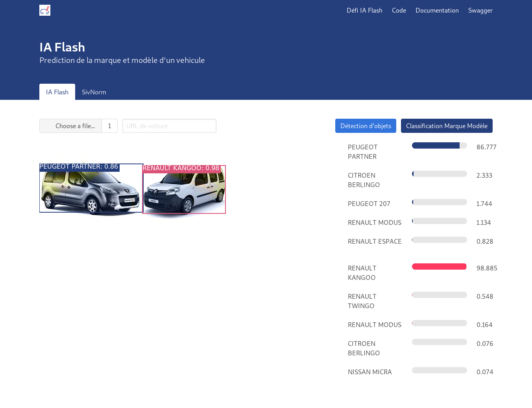Image resolution: width=532 pixels, height=408 pixels.
Task: Click the Classification Marque Modèle button
Action: [x=447, y=126]
